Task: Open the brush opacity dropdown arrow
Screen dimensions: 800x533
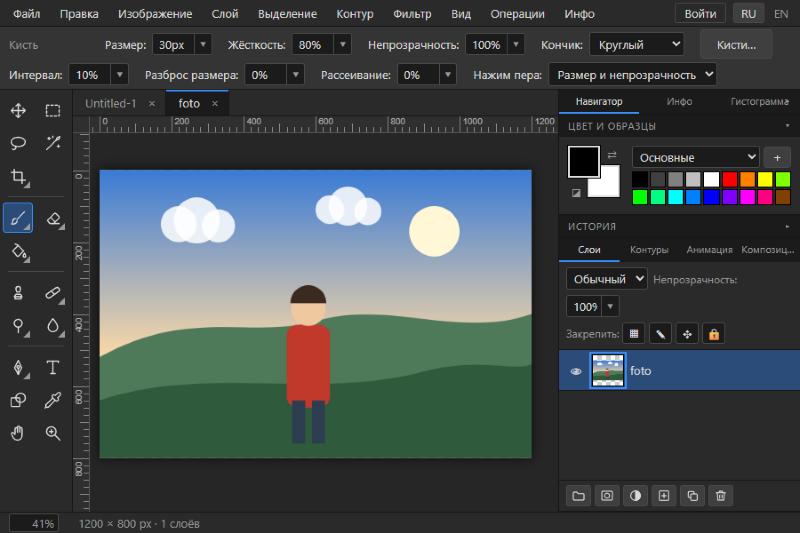Action: click(516, 45)
